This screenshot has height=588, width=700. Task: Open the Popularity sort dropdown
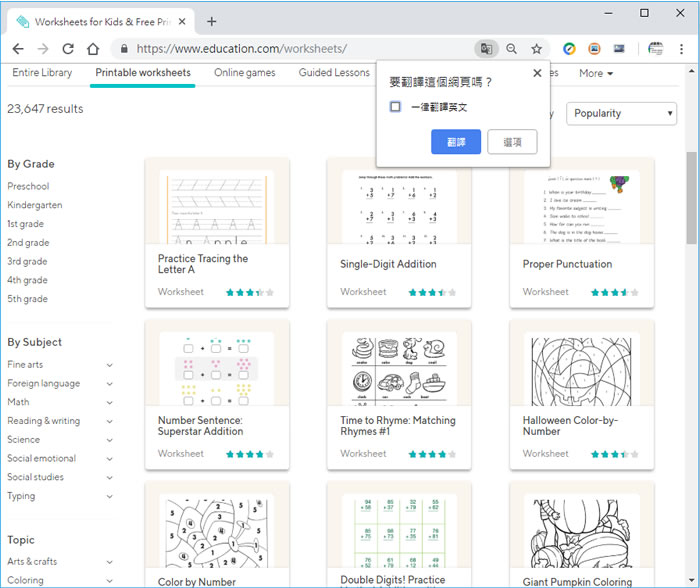pos(621,113)
